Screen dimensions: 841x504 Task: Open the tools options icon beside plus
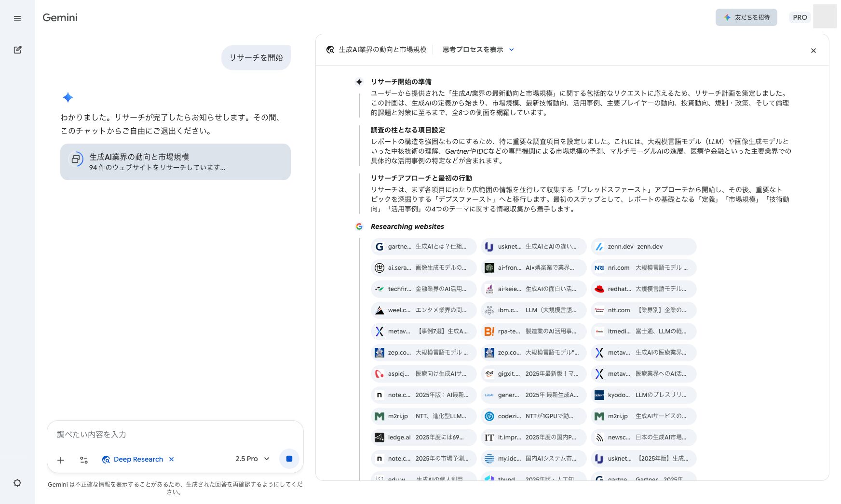tap(83, 460)
